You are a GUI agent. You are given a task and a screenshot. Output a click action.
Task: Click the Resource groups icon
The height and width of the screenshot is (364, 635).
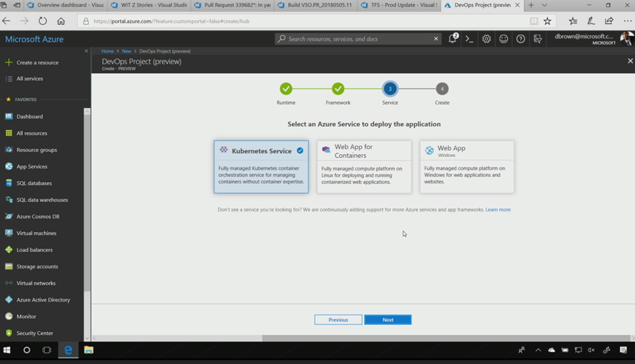9,149
